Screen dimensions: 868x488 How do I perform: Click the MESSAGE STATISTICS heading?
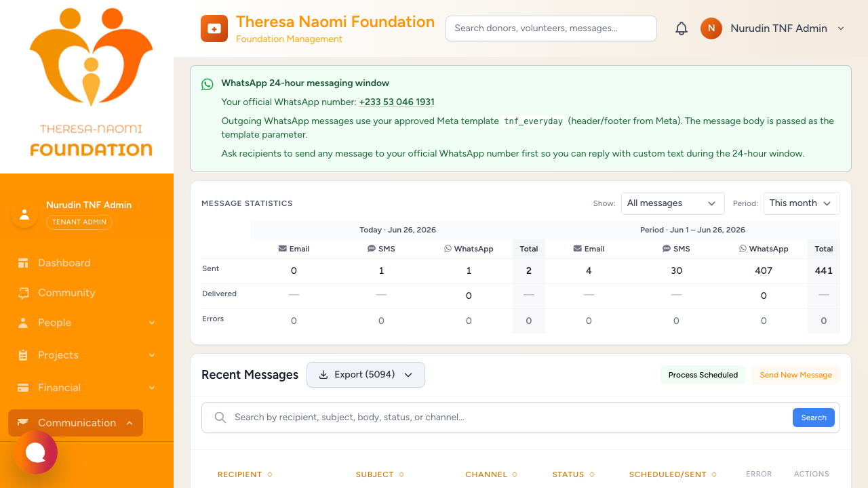pyautogui.click(x=247, y=203)
